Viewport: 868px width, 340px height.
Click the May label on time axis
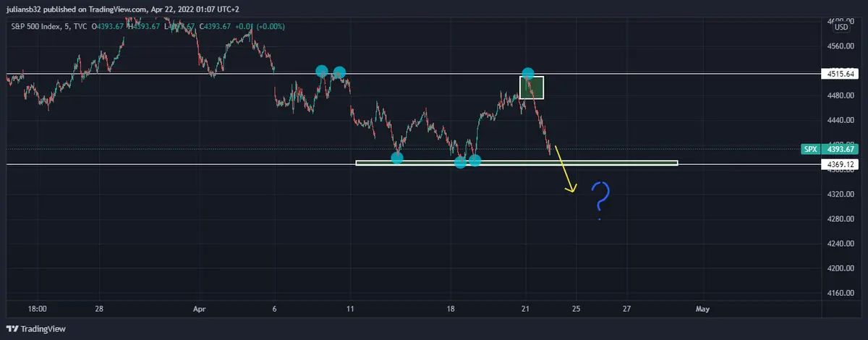(x=702, y=309)
